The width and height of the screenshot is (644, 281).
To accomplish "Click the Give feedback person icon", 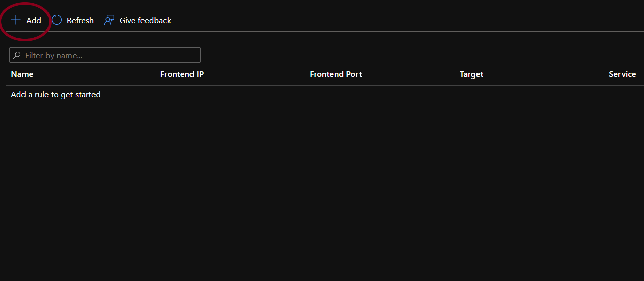I will [109, 20].
